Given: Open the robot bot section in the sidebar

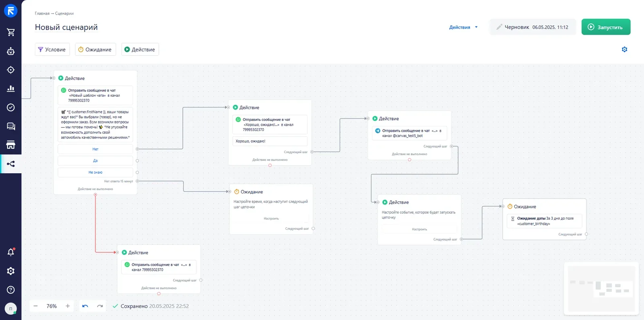Looking at the screenshot, I should [11, 51].
